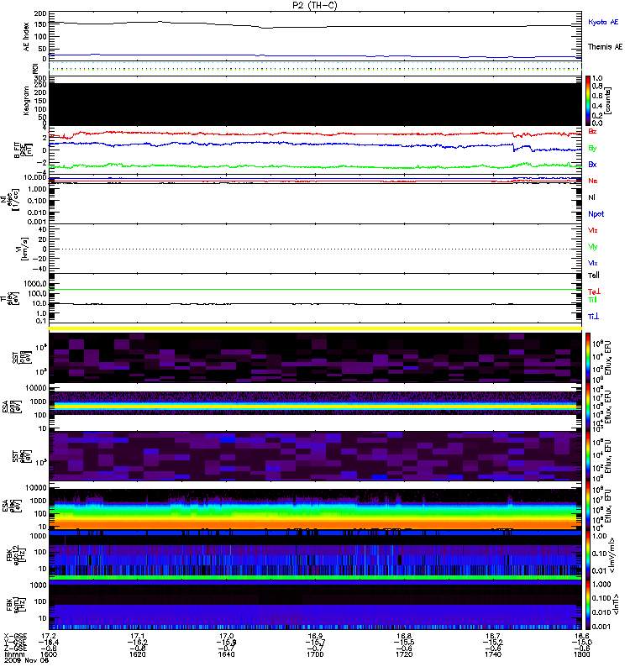
Task: Click the plot title "P2 (TH-C)"
Action: click(315, 5)
